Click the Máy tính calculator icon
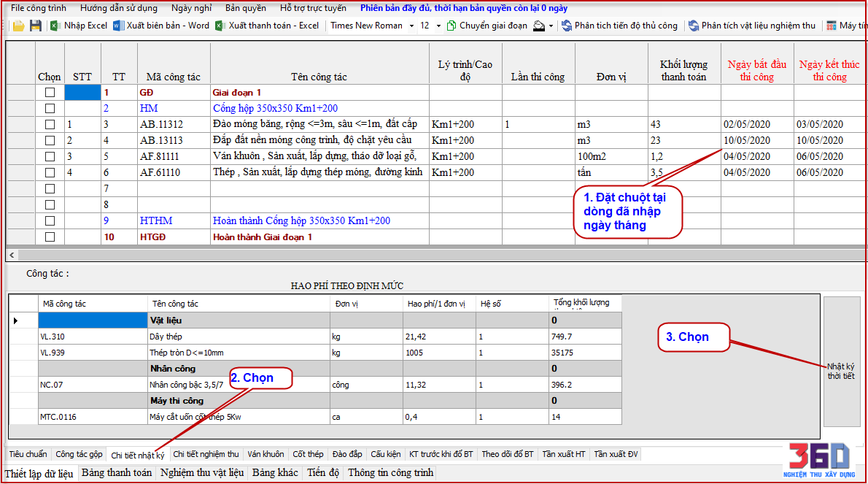868x484 pixels. pos(832,26)
